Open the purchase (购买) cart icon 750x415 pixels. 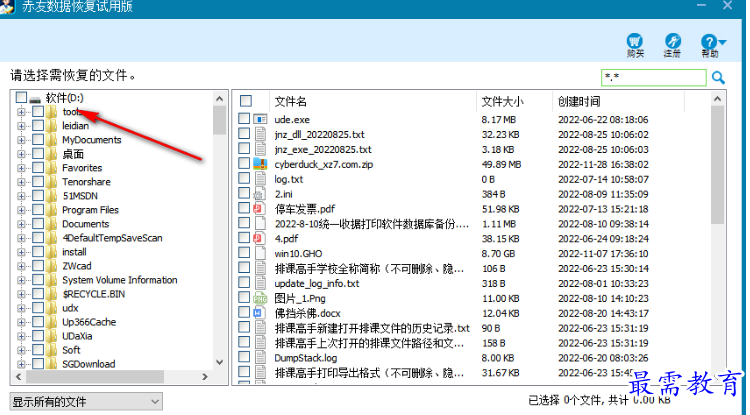pos(635,41)
